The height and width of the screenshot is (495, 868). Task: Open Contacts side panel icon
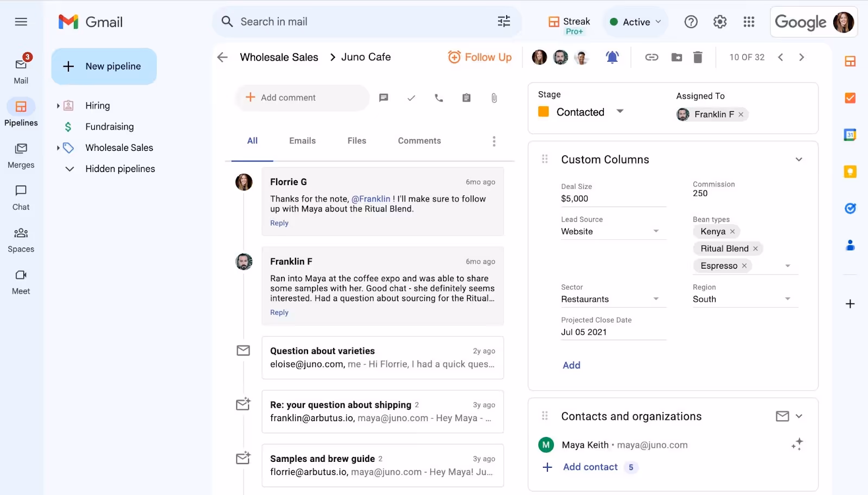tap(850, 245)
